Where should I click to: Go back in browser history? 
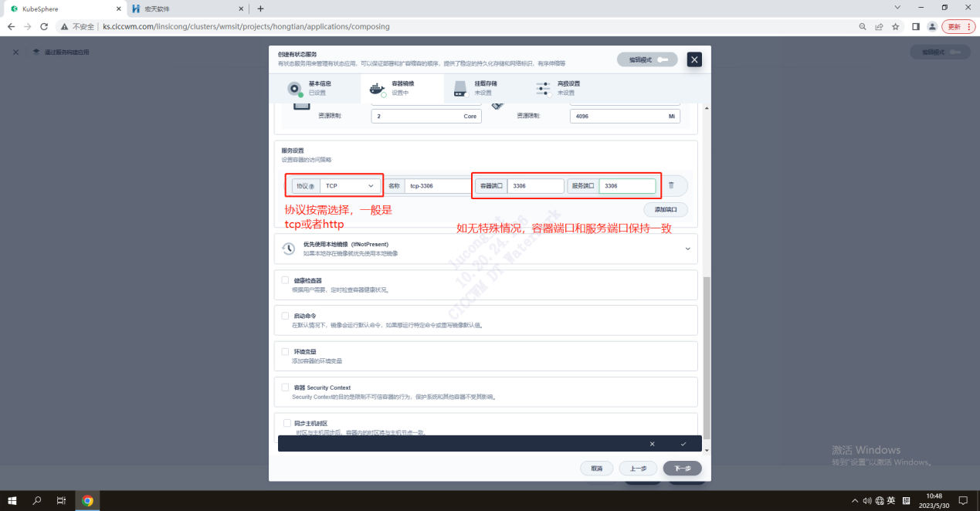[x=12, y=26]
